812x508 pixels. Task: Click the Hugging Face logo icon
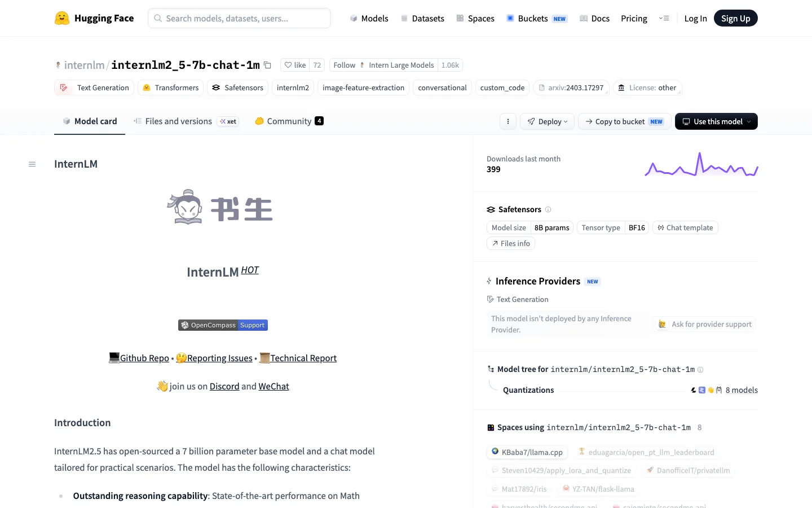[62, 18]
